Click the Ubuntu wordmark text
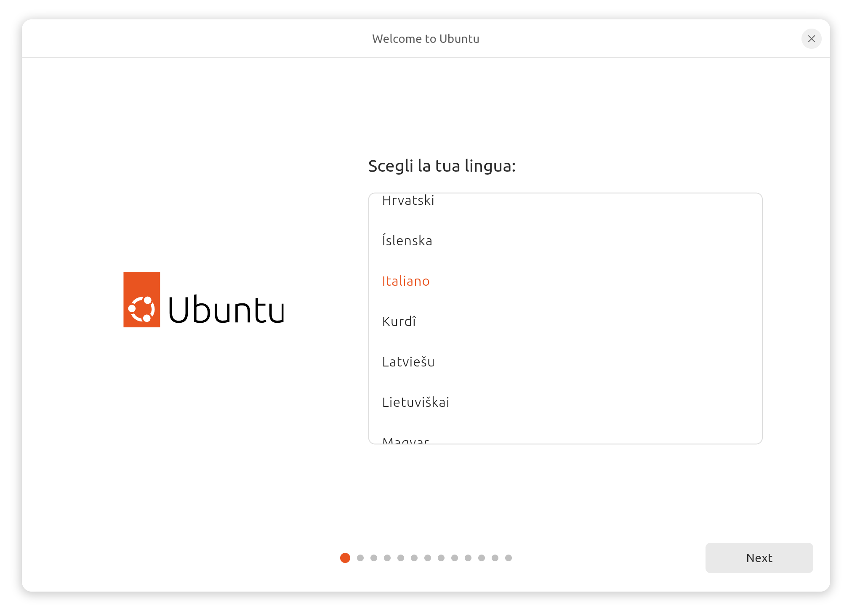 [226, 310]
